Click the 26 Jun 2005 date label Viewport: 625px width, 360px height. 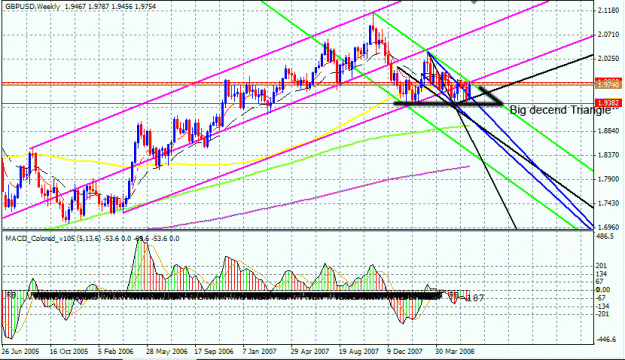(20, 352)
